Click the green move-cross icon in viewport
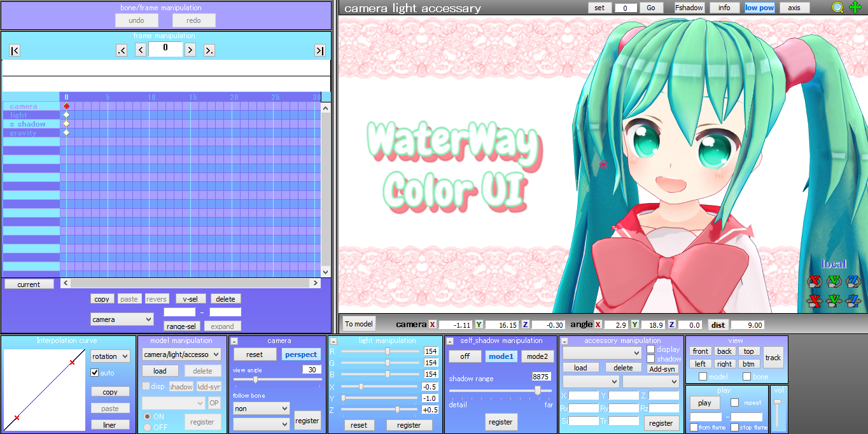The width and height of the screenshot is (868, 434). point(855,8)
